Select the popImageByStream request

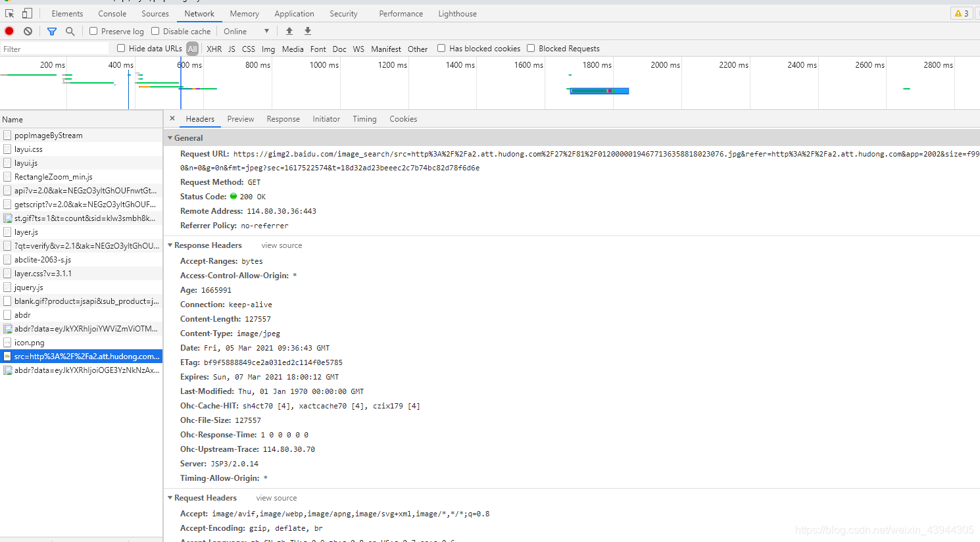[81, 135]
